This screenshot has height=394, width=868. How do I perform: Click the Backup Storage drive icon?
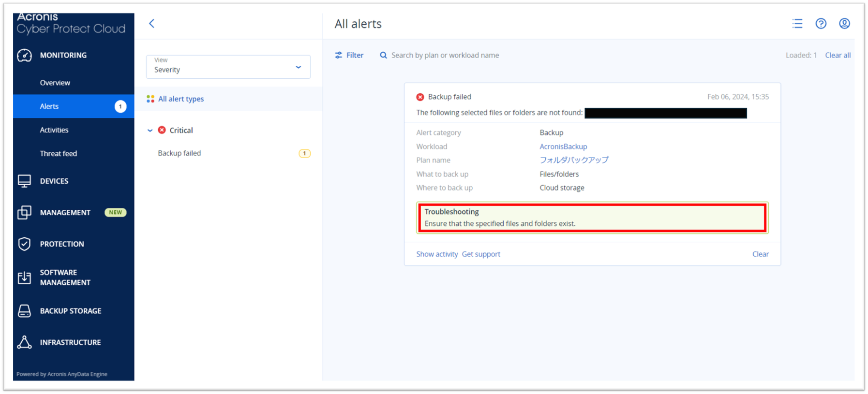(24, 311)
